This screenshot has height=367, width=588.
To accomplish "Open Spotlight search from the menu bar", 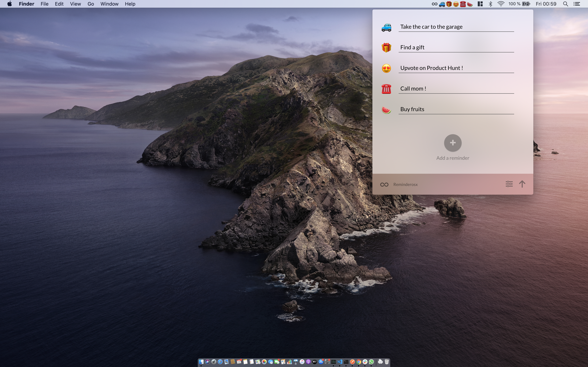I will click(565, 4).
